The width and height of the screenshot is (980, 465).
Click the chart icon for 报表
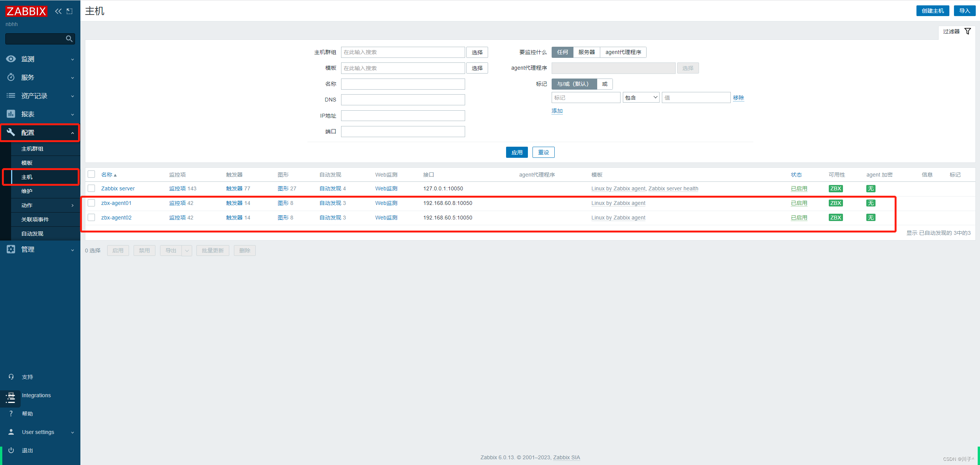point(11,114)
